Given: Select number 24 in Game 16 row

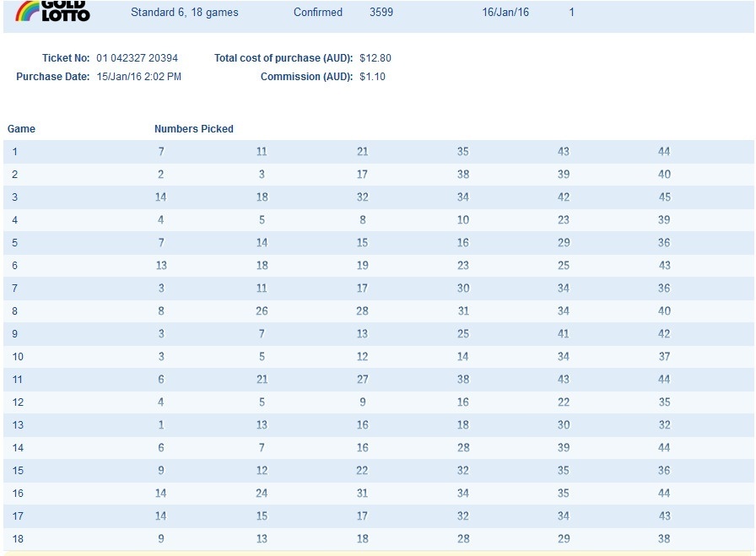Looking at the screenshot, I should (x=262, y=494).
